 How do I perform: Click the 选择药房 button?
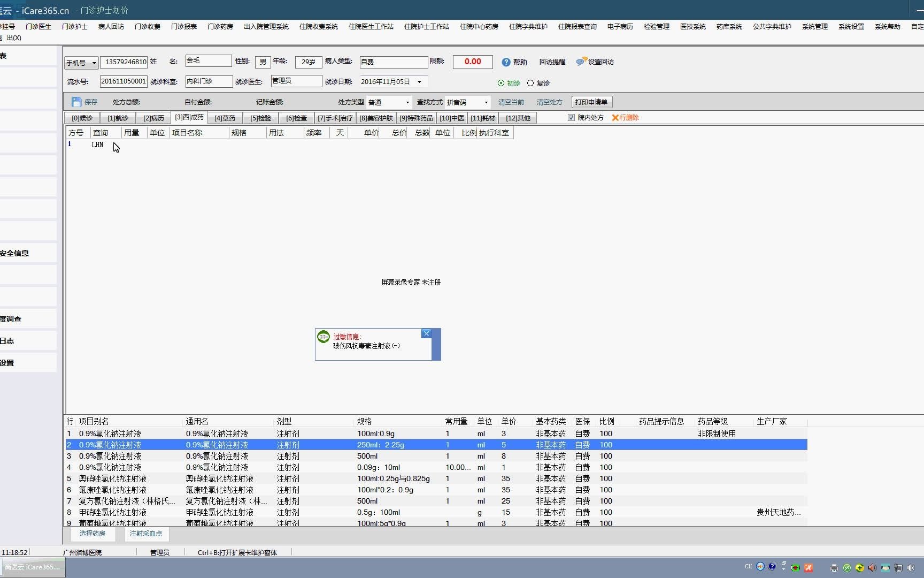click(93, 534)
